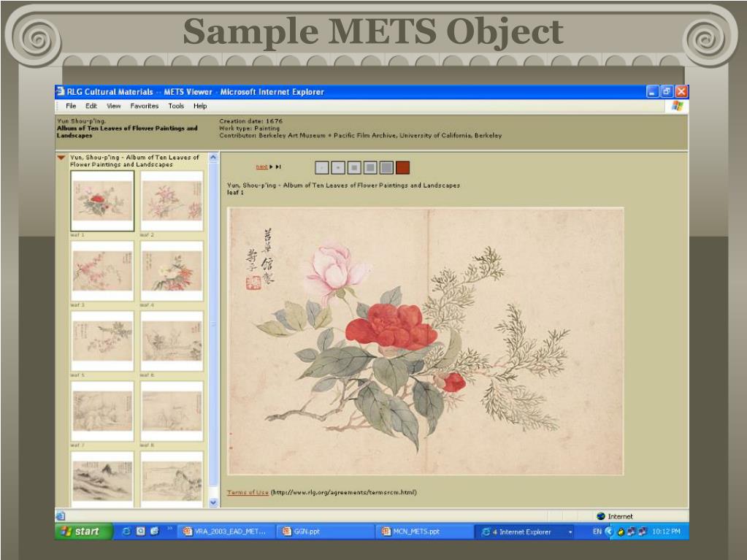Click the 'Creation date: 1676' text
Viewport: 747px width, 560px height.
tap(250, 121)
